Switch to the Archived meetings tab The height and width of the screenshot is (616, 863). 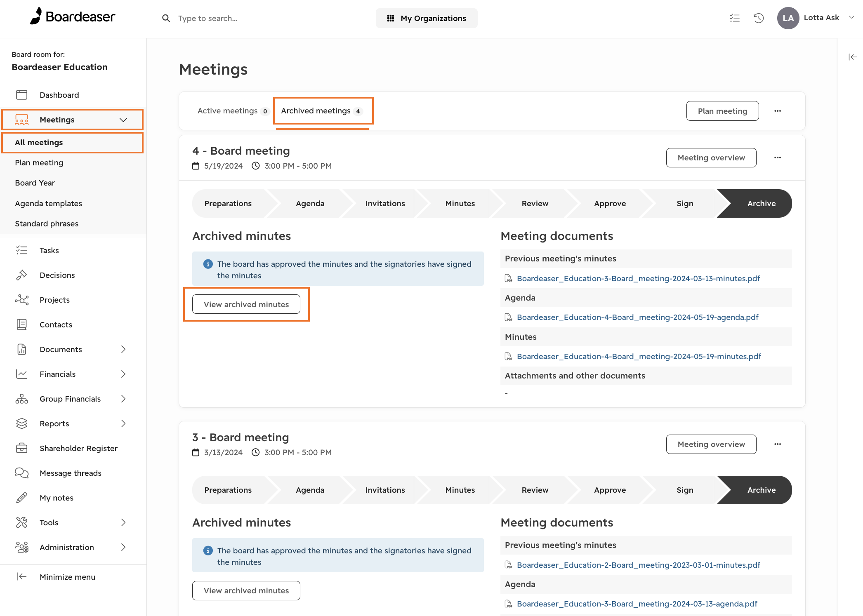click(322, 111)
